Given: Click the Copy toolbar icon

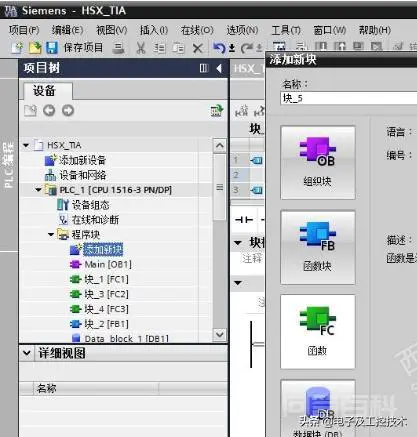Looking at the screenshot, I should (x=159, y=48).
